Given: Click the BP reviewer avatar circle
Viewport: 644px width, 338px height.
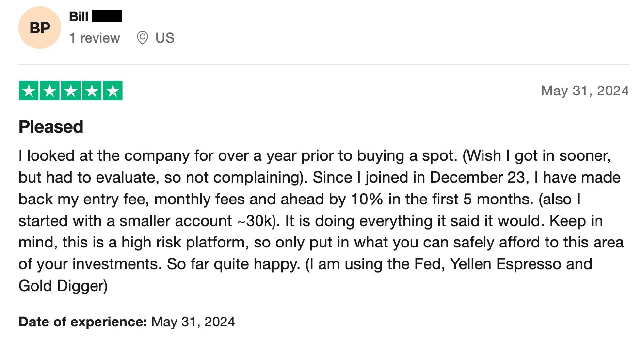Looking at the screenshot, I should pyautogui.click(x=40, y=28).
